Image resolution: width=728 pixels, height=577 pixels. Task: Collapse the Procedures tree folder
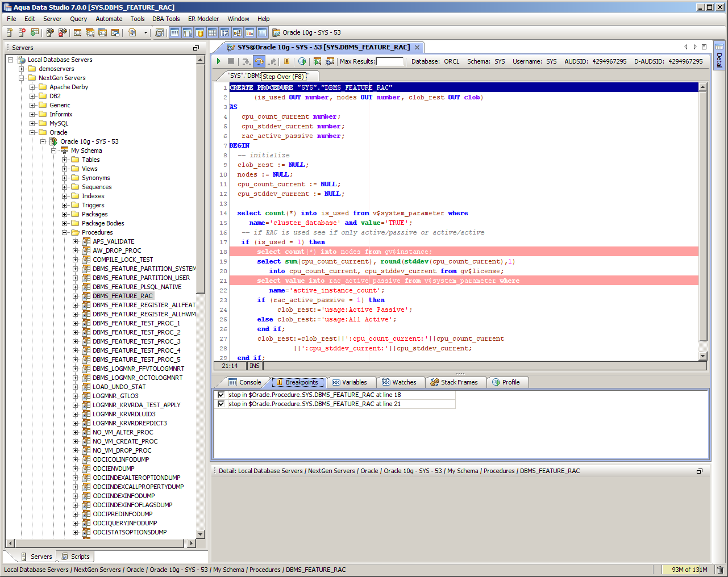(65, 232)
